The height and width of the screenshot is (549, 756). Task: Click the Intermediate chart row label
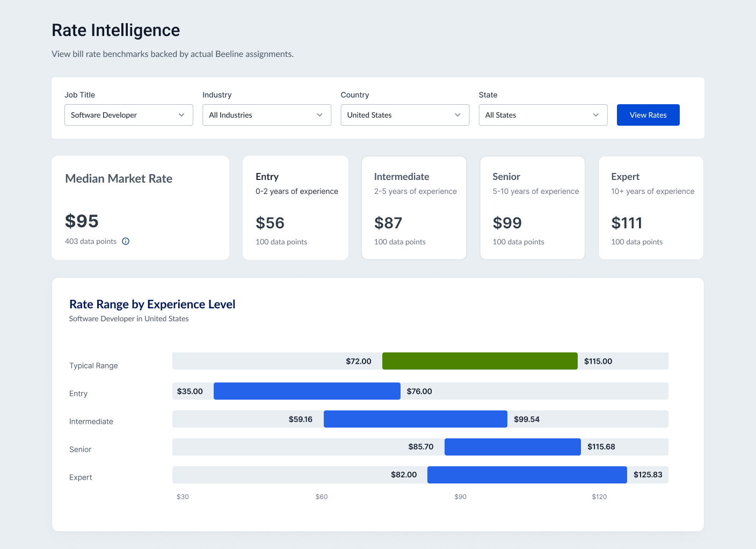(91, 422)
